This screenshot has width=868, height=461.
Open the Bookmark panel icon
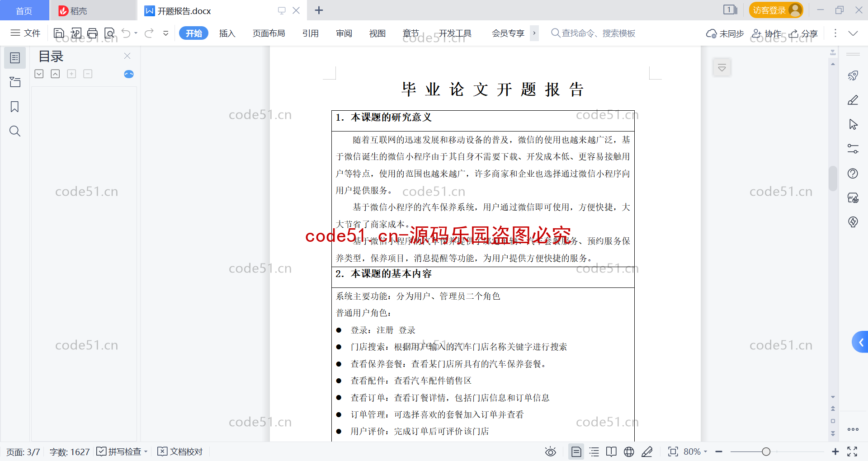tap(15, 107)
